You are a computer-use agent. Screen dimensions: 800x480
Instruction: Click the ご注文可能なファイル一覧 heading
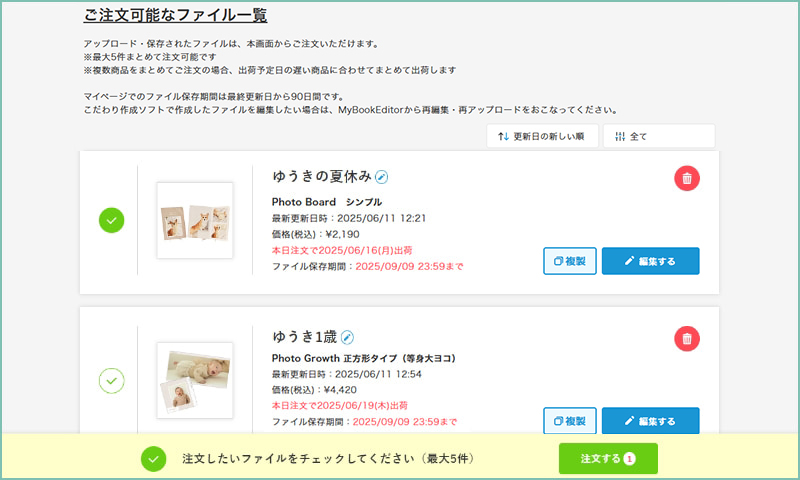[175, 15]
